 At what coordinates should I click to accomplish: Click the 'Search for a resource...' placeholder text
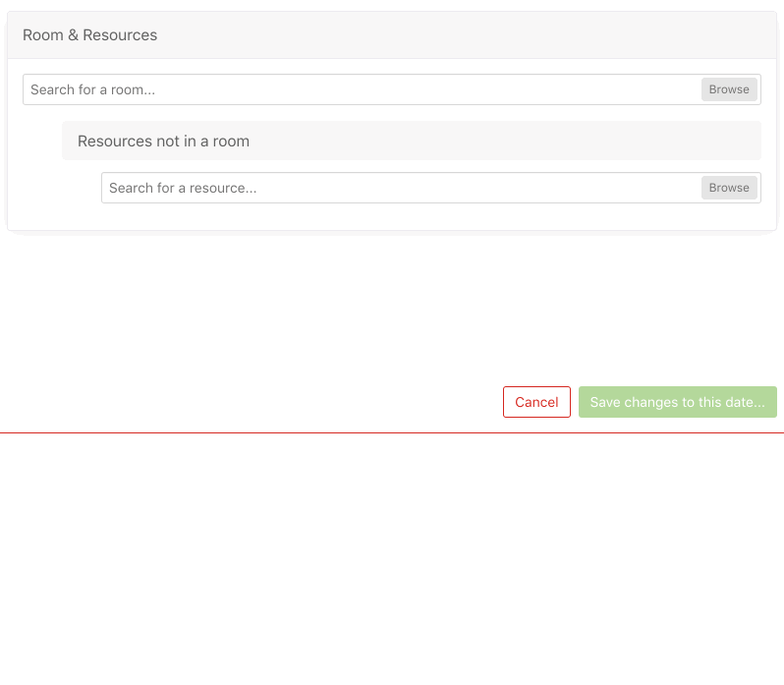(183, 188)
